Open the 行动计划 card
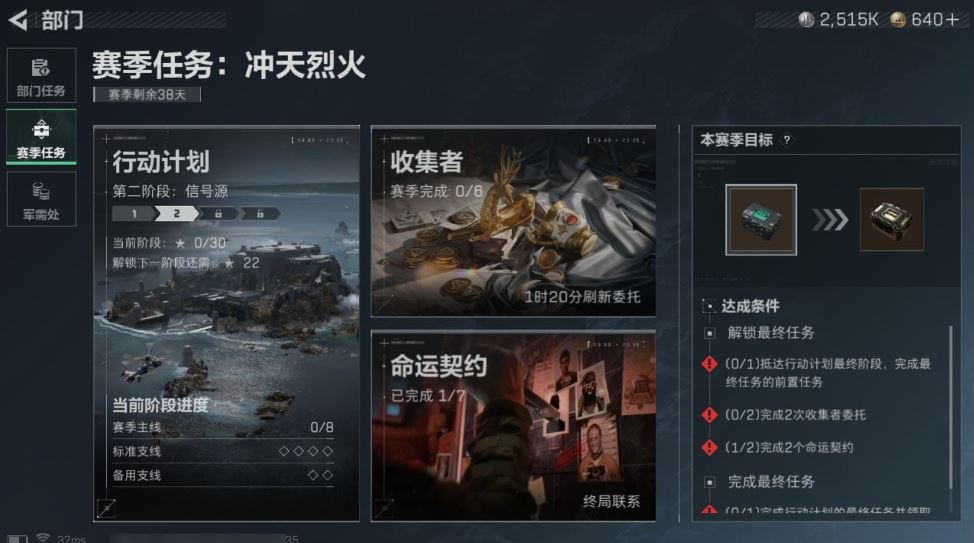The width and height of the screenshot is (974, 543). tap(227, 323)
